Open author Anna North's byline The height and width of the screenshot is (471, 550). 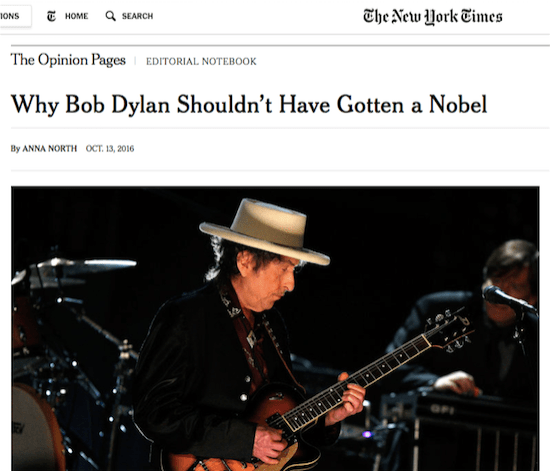[49, 149]
